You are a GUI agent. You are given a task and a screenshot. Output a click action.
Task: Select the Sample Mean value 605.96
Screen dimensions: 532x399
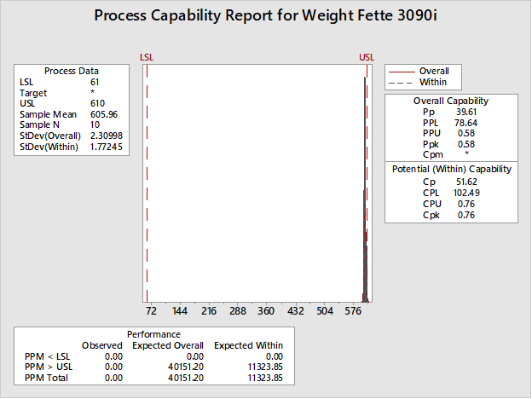click(x=104, y=114)
